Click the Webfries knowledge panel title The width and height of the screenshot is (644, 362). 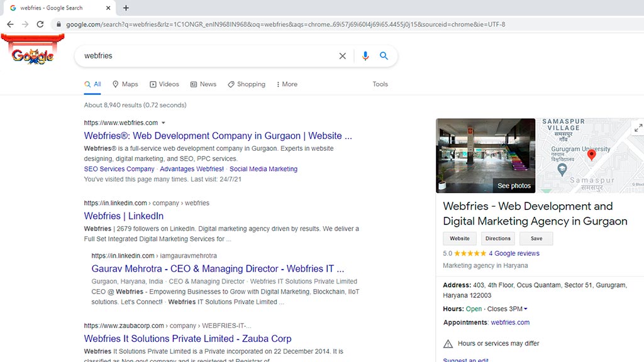pyautogui.click(x=535, y=214)
